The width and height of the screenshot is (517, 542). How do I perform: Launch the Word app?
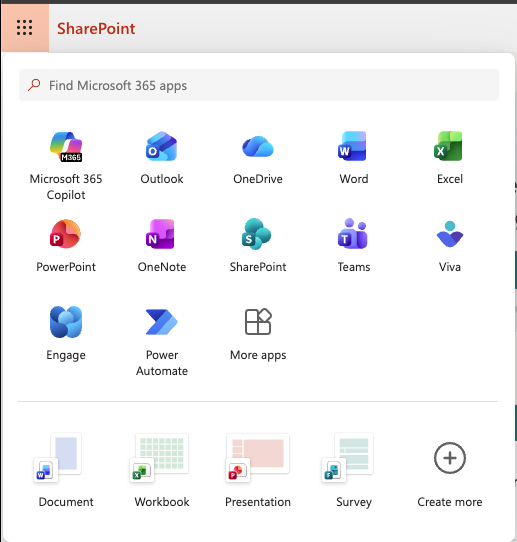(x=354, y=158)
